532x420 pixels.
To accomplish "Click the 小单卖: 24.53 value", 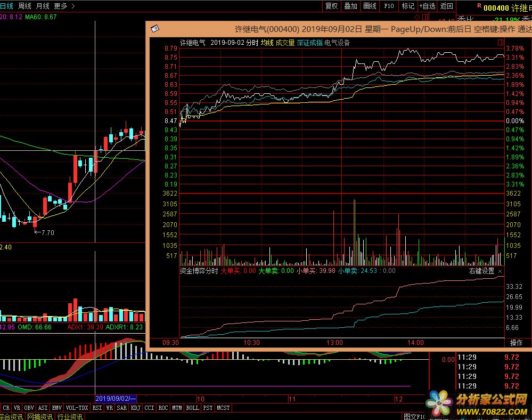I will [x=357, y=271].
